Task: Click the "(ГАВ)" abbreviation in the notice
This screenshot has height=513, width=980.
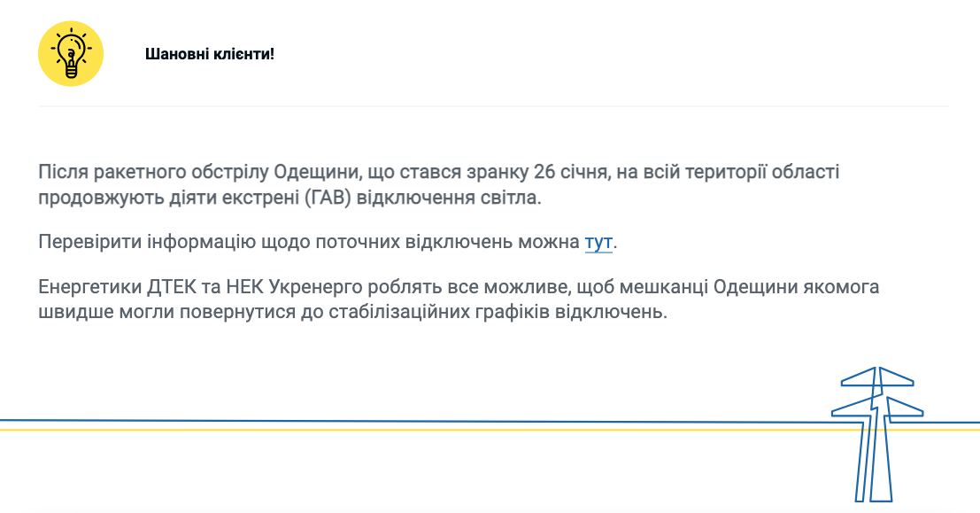Action: [x=328, y=197]
